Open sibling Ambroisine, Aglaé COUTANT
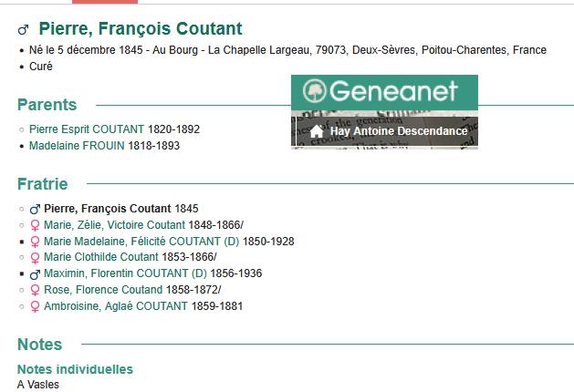Image resolution: width=574 pixels, height=392 pixels. coord(116,306)
